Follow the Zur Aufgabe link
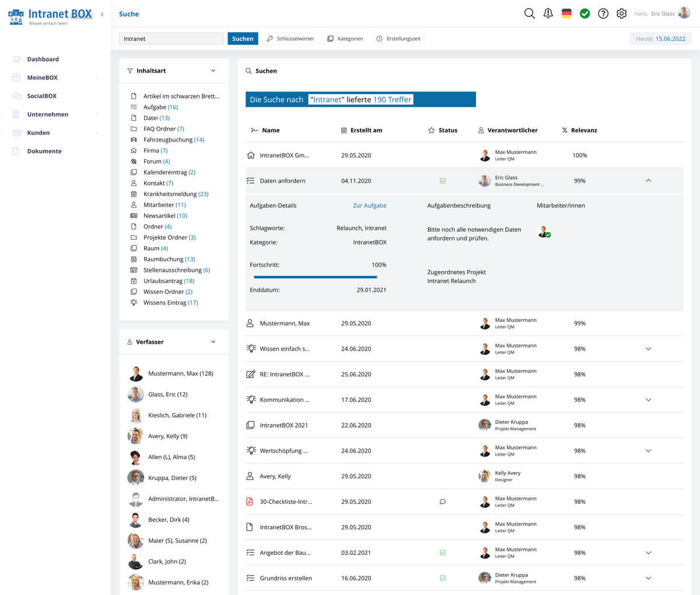Viewport: 700px width, 595px height. pos(370,205)
